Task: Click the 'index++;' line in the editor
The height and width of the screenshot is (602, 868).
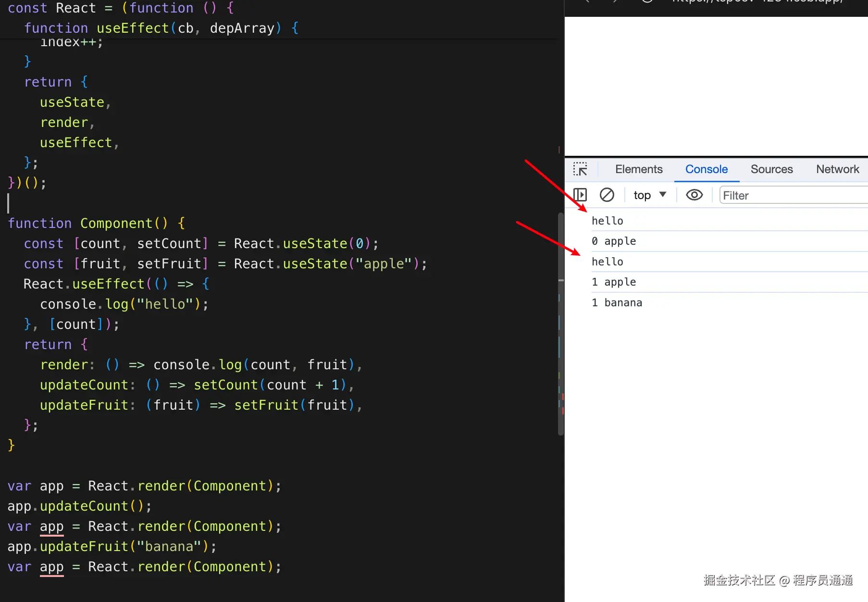Action: pyautogui.click(x=72, y=43)
